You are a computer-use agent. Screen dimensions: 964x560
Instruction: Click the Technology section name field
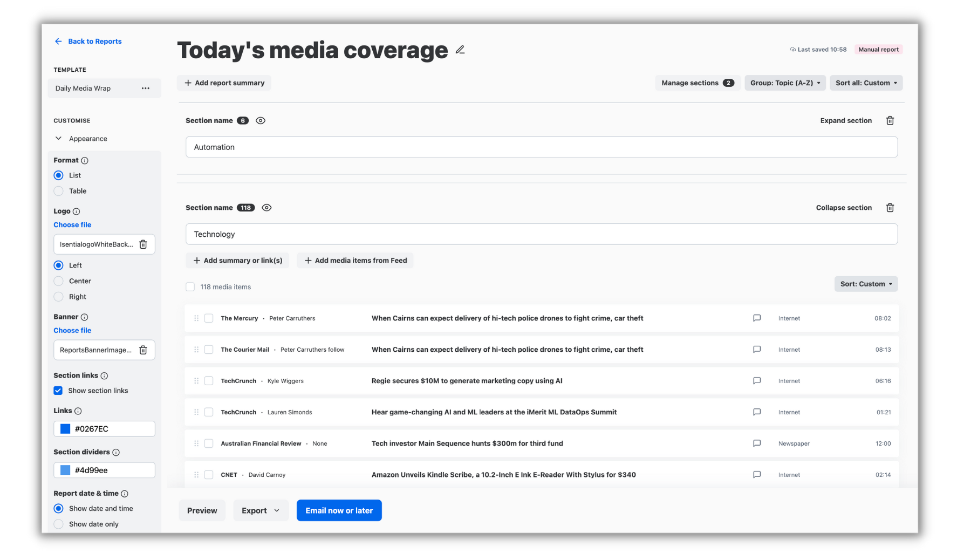coord(542,234)
